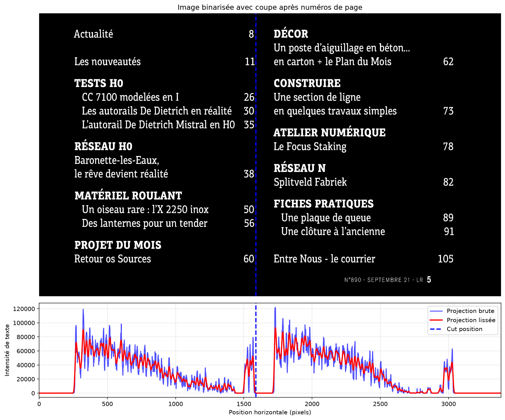The height and width of the screenshot is (420, 505).
Task: Click the 'Position horizontale (pixels)' axis label
Action: coord(270,412)
